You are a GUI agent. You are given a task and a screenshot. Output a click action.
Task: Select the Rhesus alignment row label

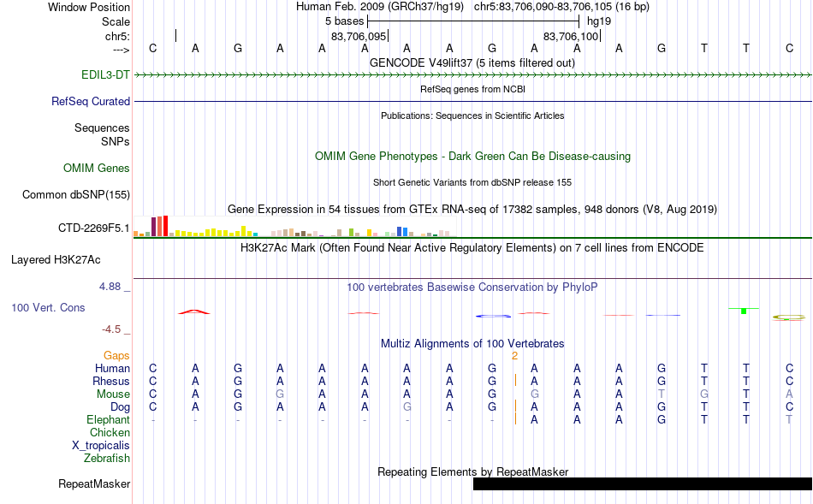[111, 381]
